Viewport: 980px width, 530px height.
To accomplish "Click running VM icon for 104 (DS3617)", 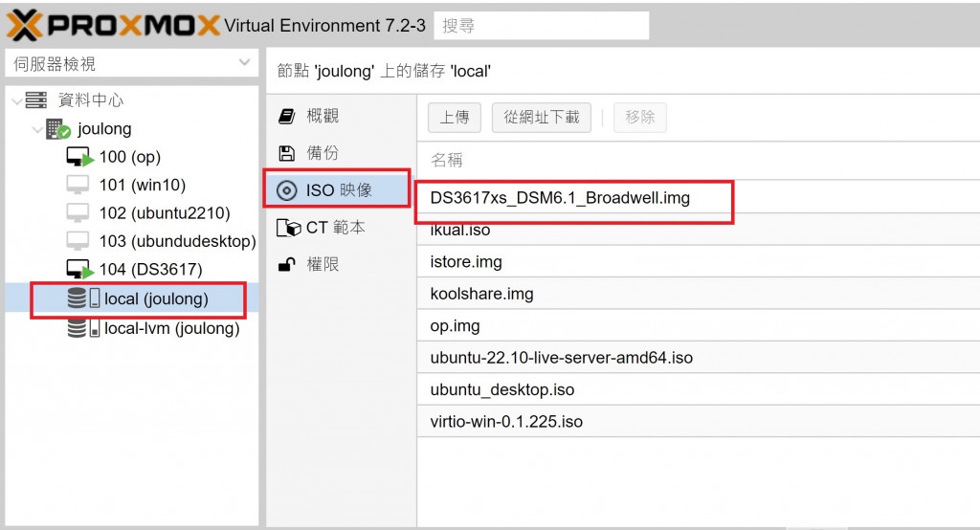I will point(79,270).
